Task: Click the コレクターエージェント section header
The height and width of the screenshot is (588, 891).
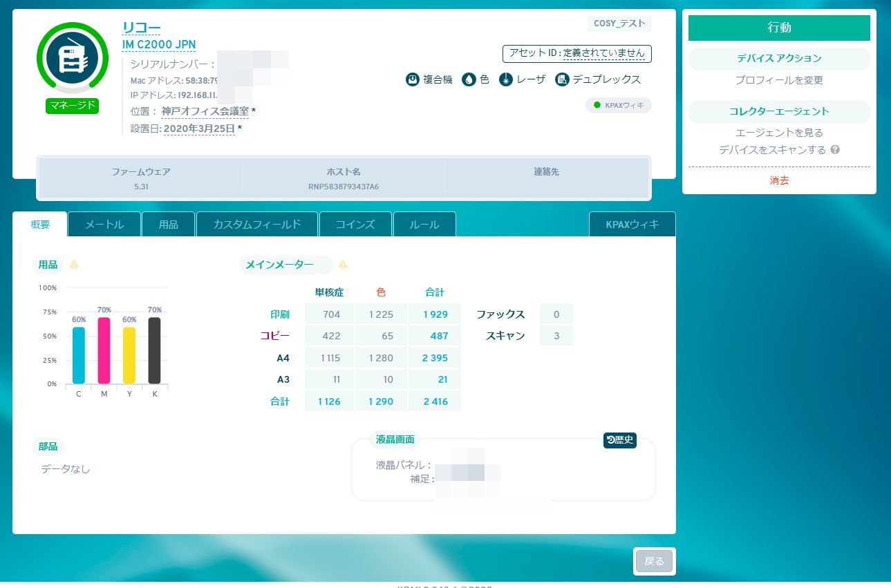Action: tap(779, 111)
